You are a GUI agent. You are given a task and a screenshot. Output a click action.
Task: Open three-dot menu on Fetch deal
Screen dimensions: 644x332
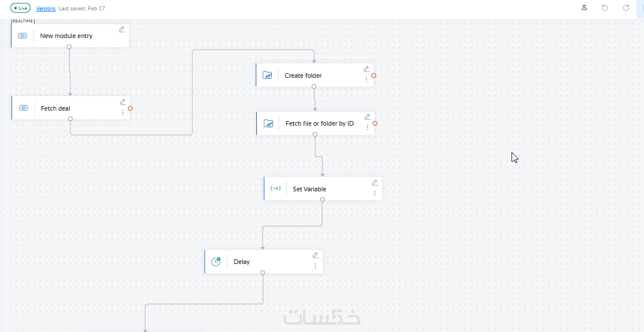(123, 112)
